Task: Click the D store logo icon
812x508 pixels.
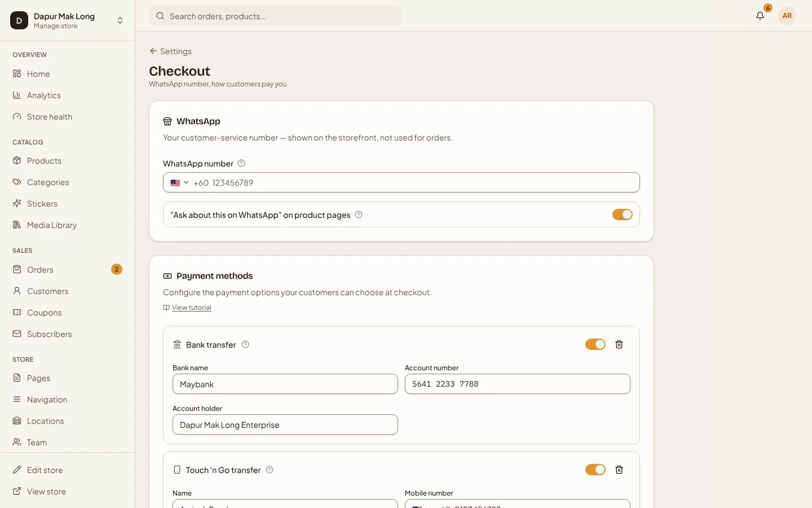Action: coord(19,20)
